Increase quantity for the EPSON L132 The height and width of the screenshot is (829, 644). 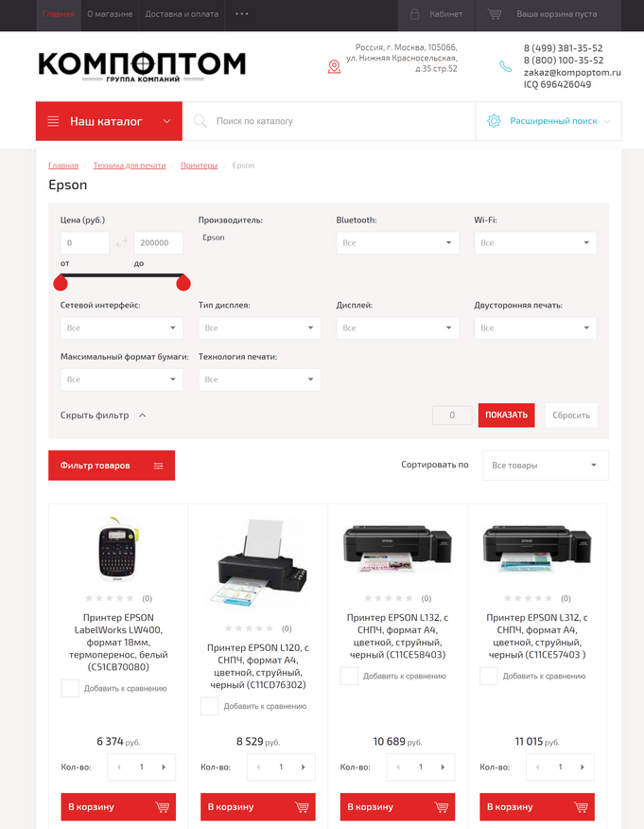tap(443, 767)
